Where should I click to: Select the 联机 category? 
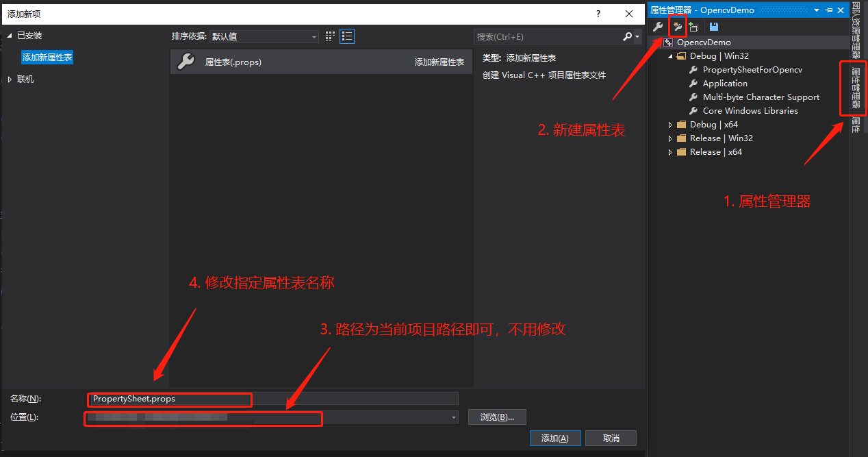coord(25,79)
